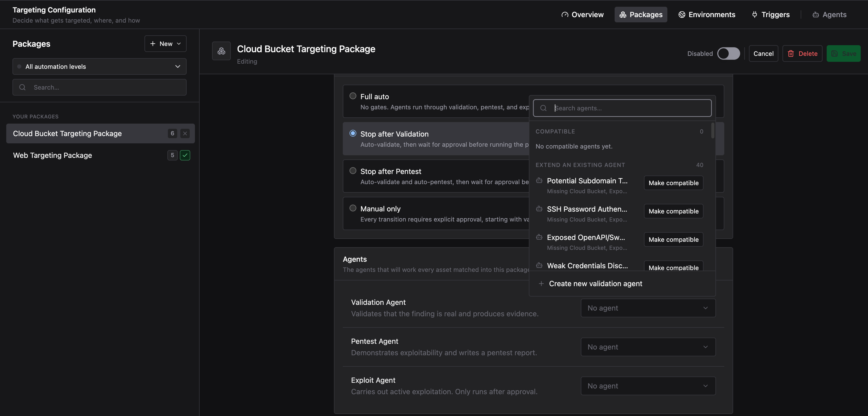Click Create new validation agent
868x416 pixels.
coord(622,284)
